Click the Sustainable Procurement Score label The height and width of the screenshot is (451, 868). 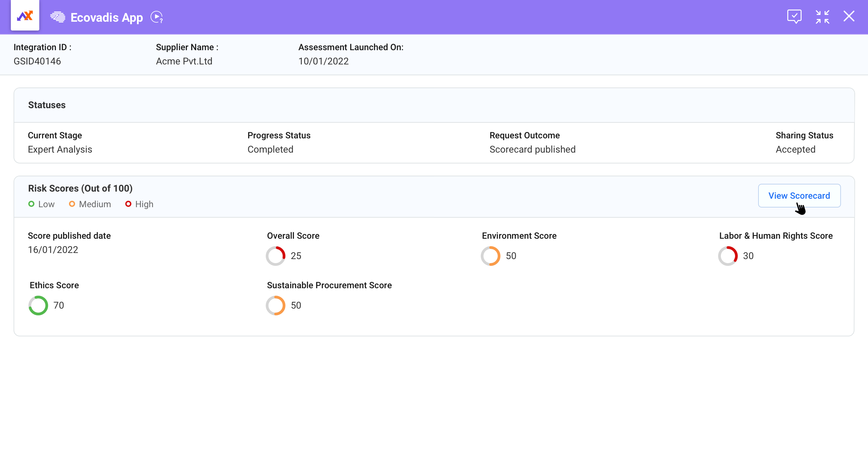pyautogui.click(x=330, y=285)
